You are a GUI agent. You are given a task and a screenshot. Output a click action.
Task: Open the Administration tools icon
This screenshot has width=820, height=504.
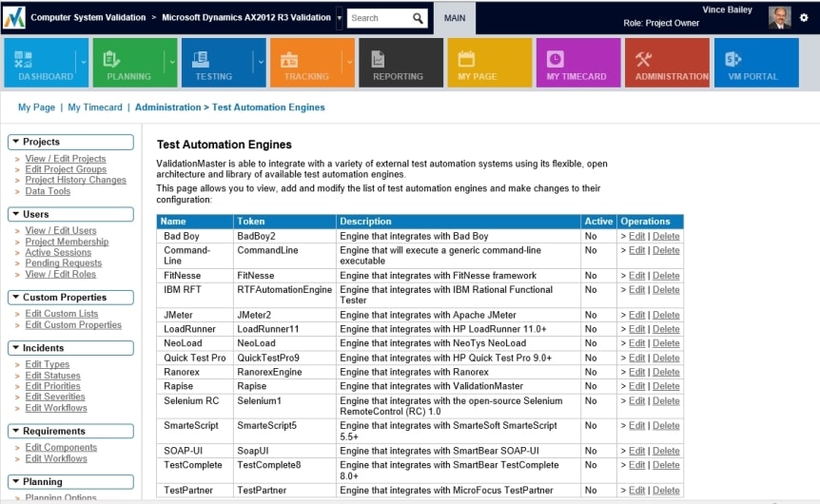click(643, 60)
